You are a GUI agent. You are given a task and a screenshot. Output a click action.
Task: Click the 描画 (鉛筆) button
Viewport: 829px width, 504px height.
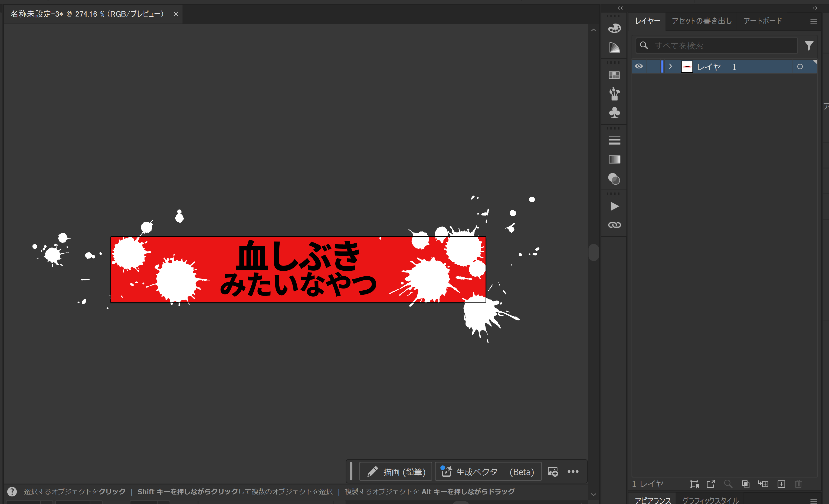pyautogui.click(x=396, y=472)
